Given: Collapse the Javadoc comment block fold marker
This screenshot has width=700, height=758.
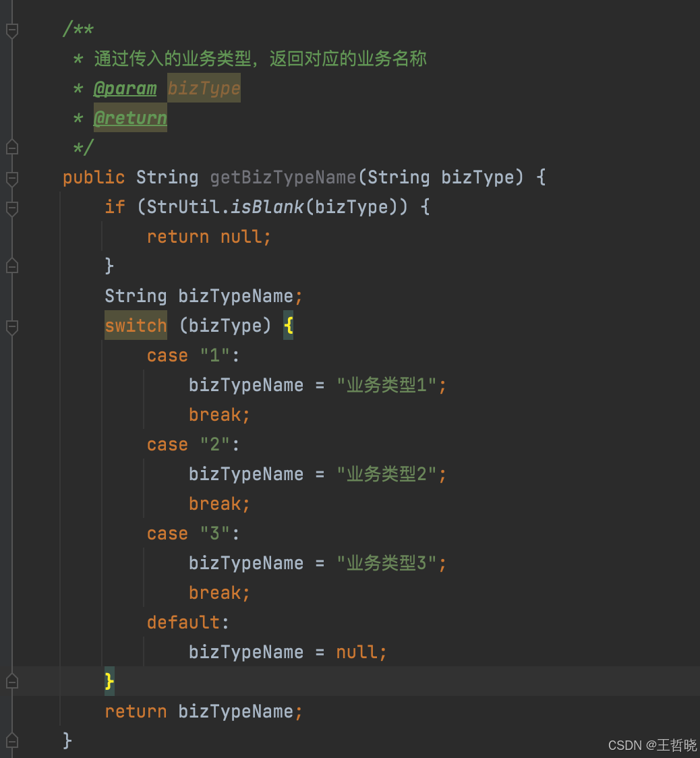Looking at the screenshot, I should [x=11, y=30].
